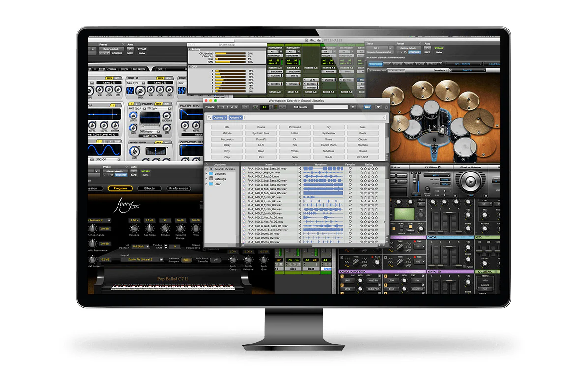This screenshot has width=588, height=373.
Task: Remove the Dubstep tag from the search
Action: pyautogui.click(x=225, y=118)
